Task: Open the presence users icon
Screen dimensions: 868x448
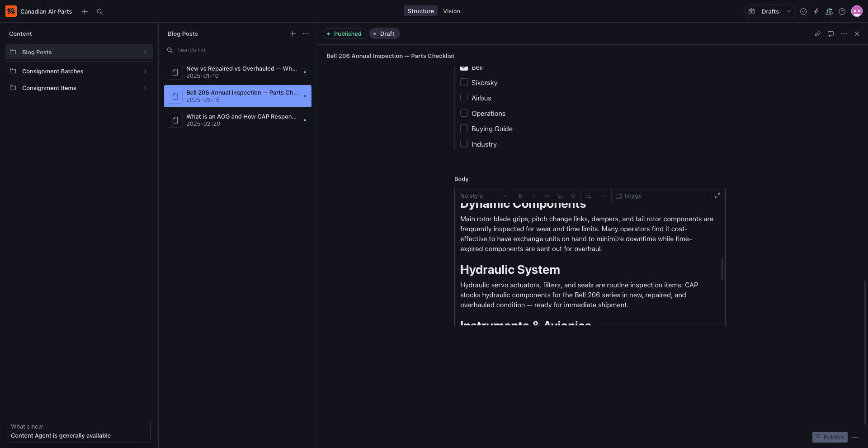Action: coord(829,11)
